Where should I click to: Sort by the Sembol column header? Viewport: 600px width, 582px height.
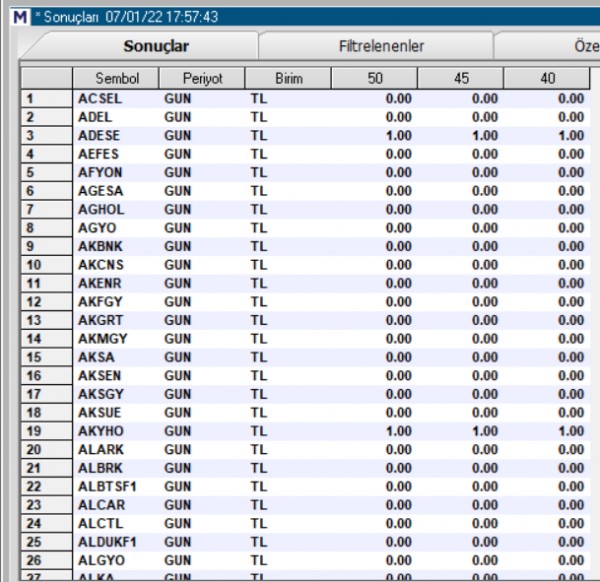coord(116,78)
